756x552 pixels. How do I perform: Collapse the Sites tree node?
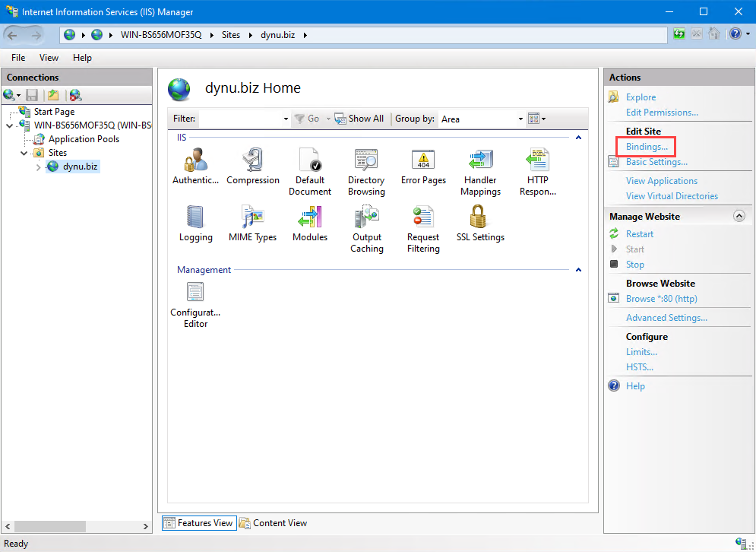tap(24, 153)
